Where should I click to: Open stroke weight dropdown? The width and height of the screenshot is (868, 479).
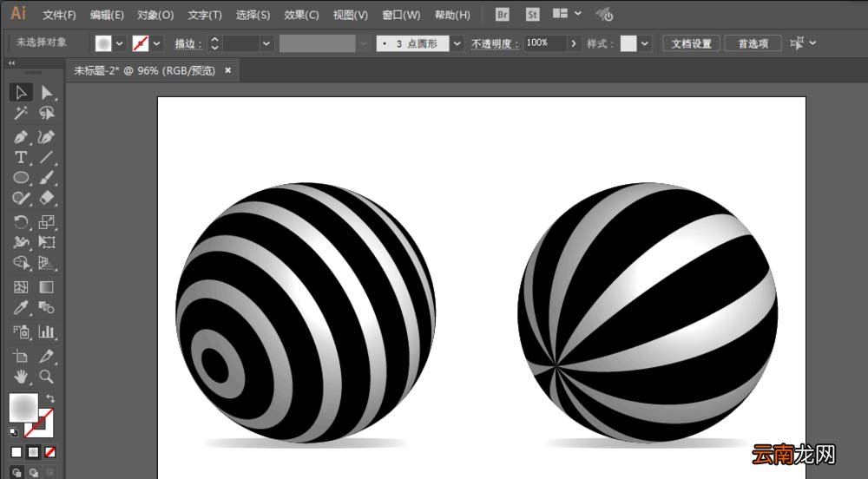(x=266, y=43)
